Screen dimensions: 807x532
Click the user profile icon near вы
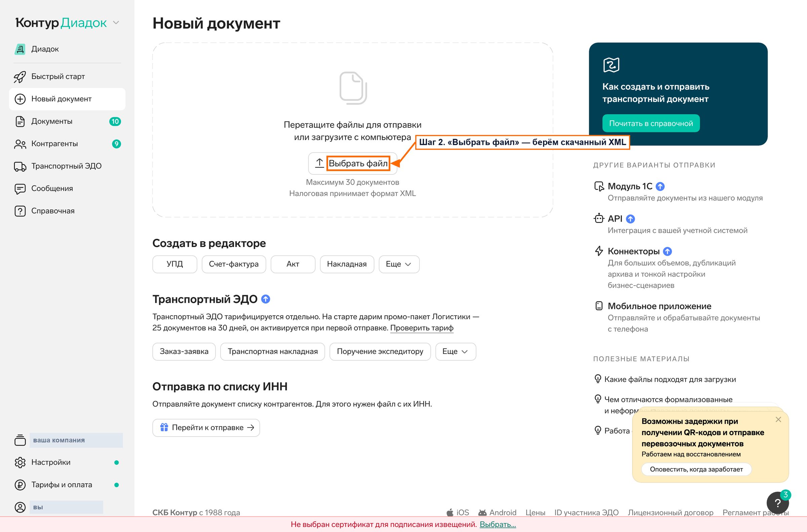point(20,507)
